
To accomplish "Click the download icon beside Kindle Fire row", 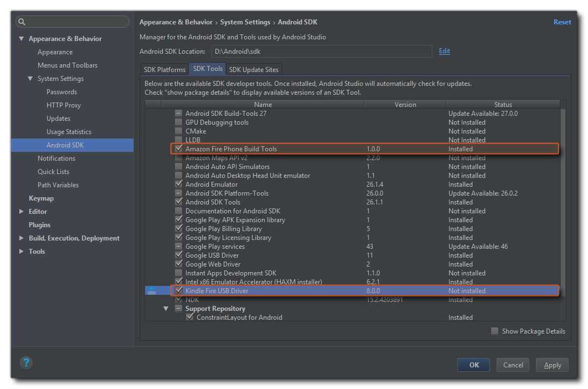I will (x=152, y=291).
